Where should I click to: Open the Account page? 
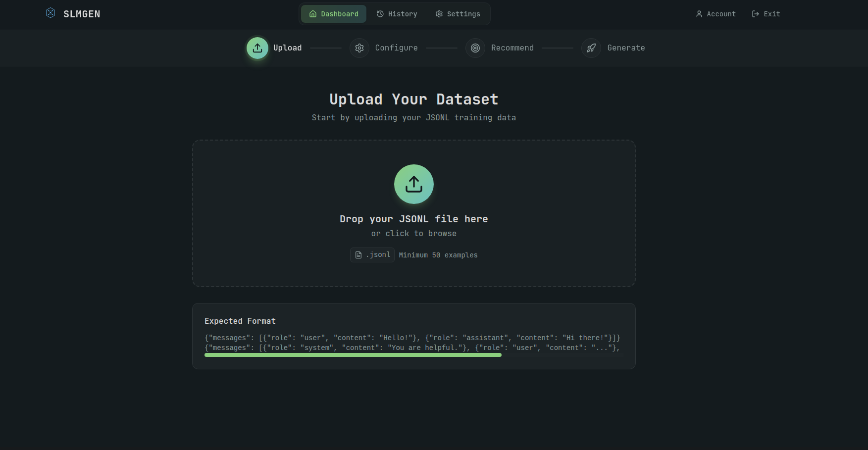click(715, 14)
